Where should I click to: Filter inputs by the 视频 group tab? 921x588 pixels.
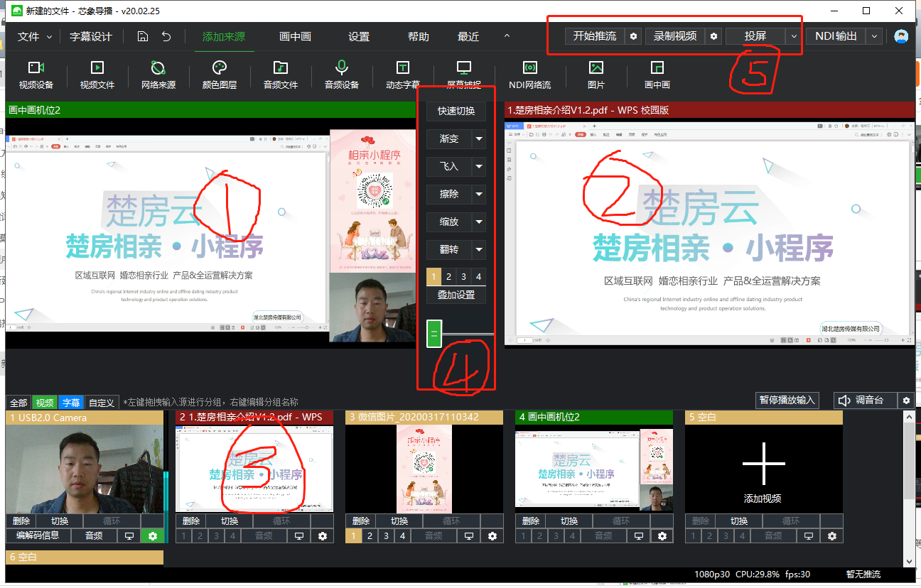tap(45, 403)
